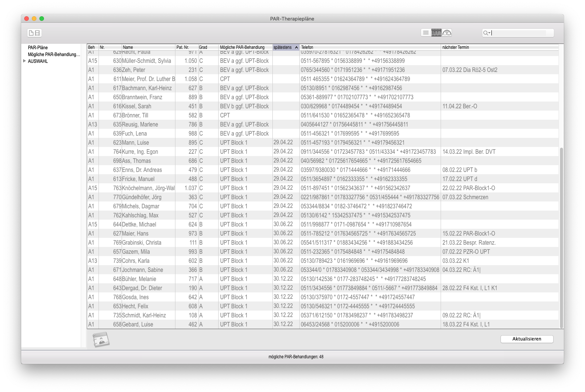Toggle sort order on spätestens column
The height and width of the screenshot is (392, 585).
click(x=286, y=47)
